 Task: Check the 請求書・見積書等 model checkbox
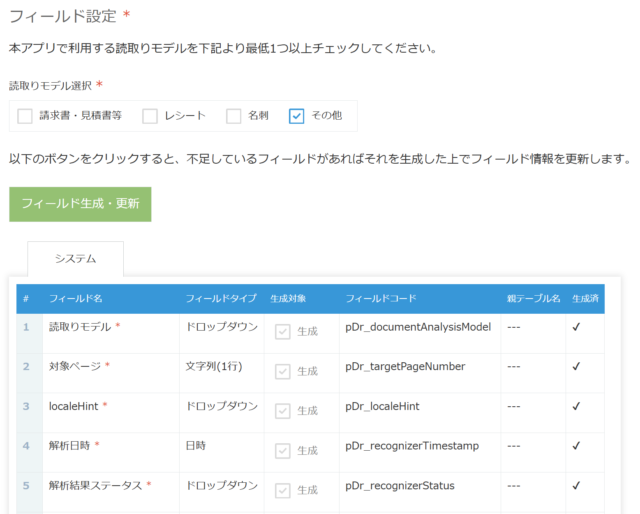point(25,116)
